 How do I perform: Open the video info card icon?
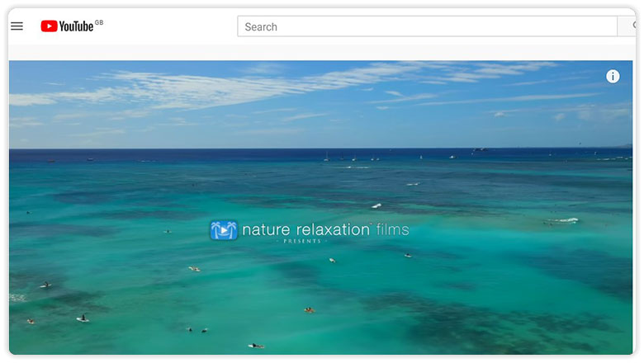[x=613, y=76]
